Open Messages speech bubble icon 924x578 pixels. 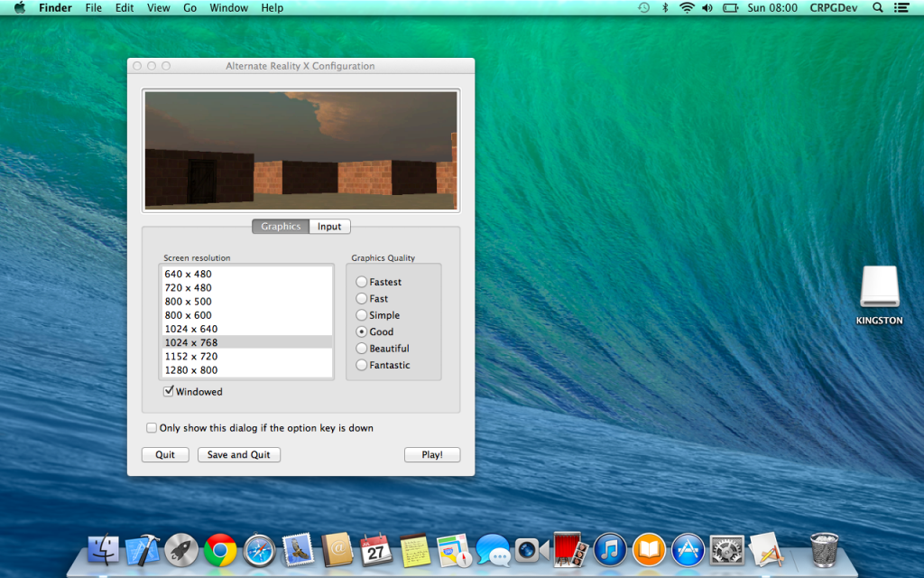[493, 550]
